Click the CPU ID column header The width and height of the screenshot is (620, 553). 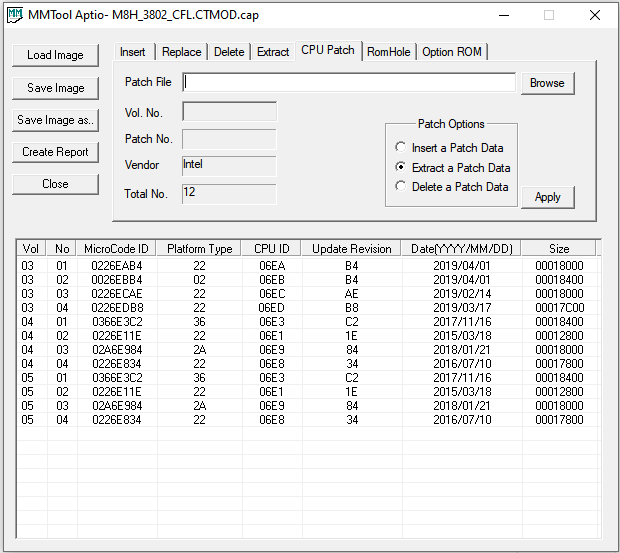pyautogui.click(x=272, y=249)
